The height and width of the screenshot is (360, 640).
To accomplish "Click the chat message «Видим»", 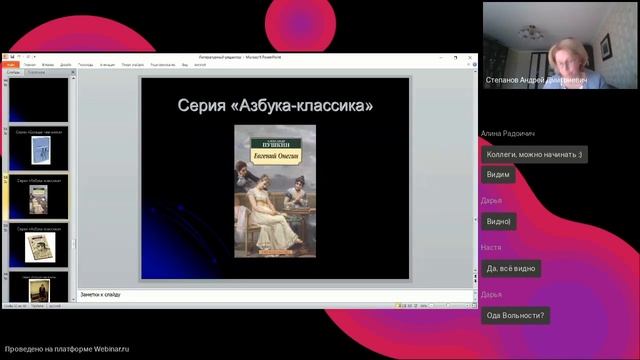I will [498, 175].
